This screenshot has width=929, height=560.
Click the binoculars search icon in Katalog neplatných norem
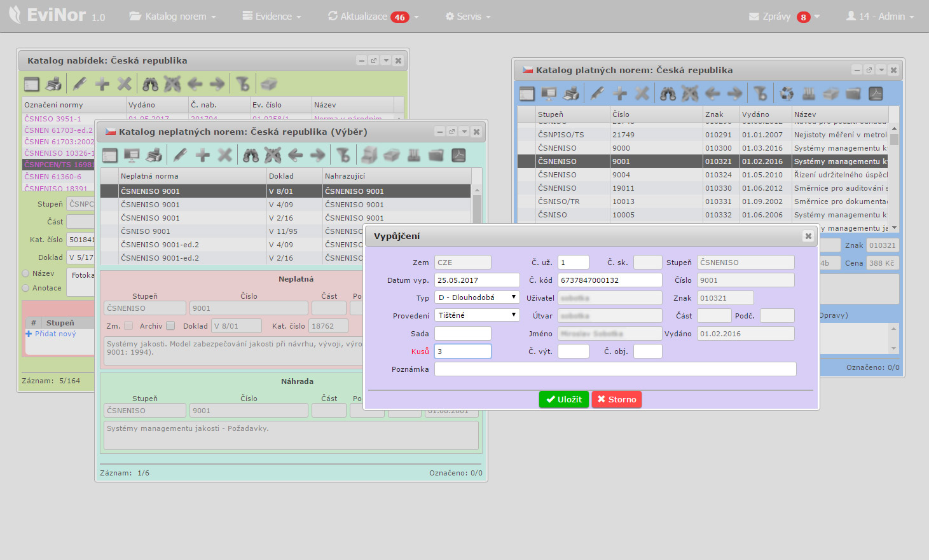tap(251, 155)
